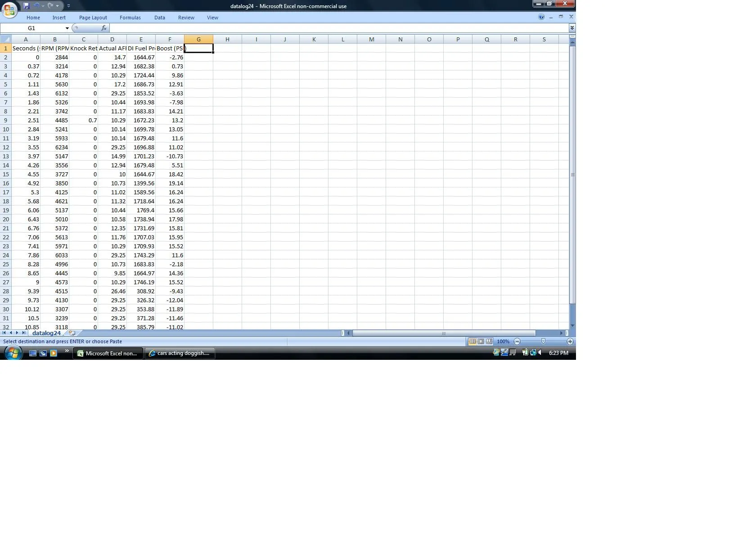Expand the formula bar

[x=572, y=28]
